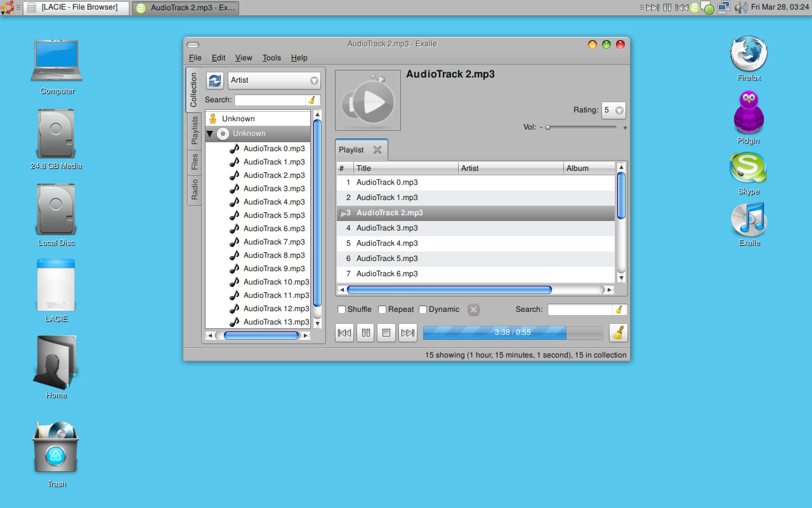Open the Tools menu
The width and height of the screenshot is (812, 508).
(272, 58)
